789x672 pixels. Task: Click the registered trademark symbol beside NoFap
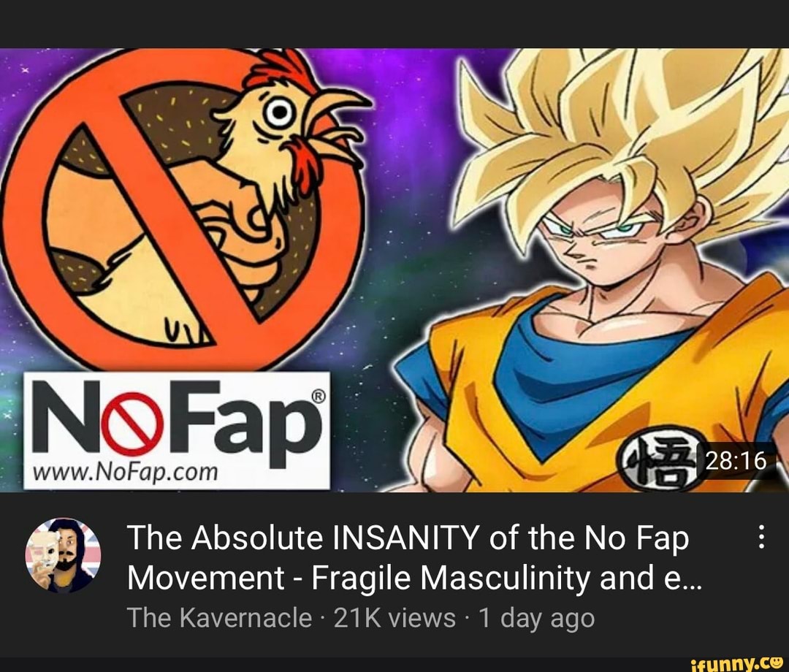tap(319, 396)
